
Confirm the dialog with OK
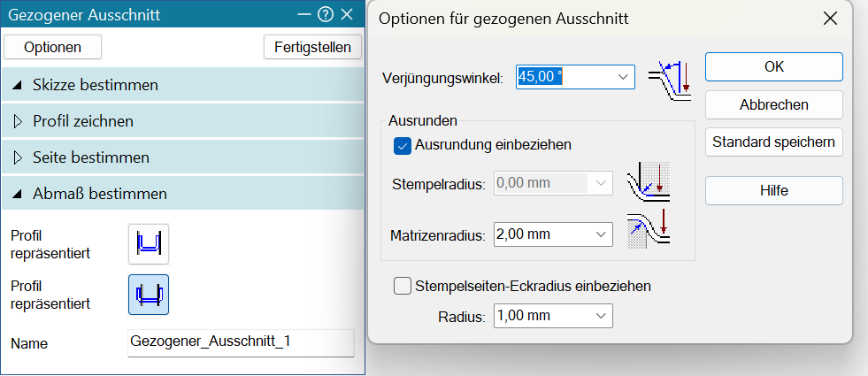coord(773,66)
